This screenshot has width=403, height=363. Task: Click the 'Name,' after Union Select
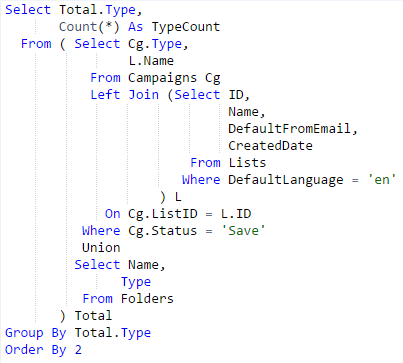point(147,265)
